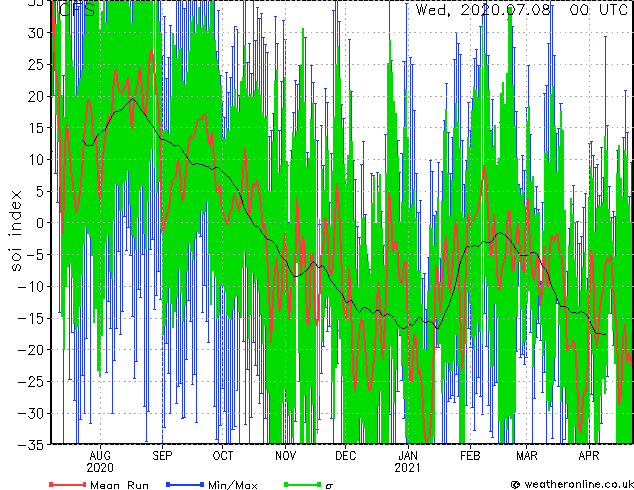Click the y-axis value 25
The height and width of the screenshot is (490, 634).
click(36, 64)
